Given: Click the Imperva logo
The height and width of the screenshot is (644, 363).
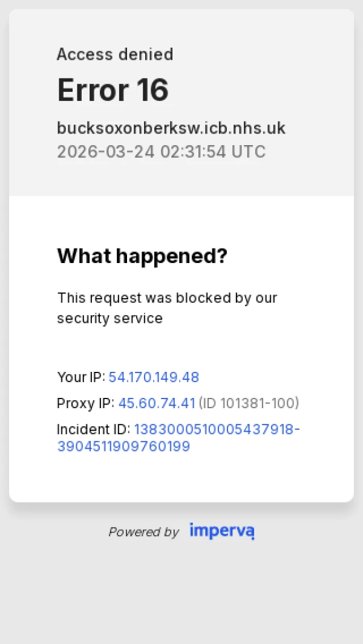Looking at the screenshot, I should coord(222,531).
